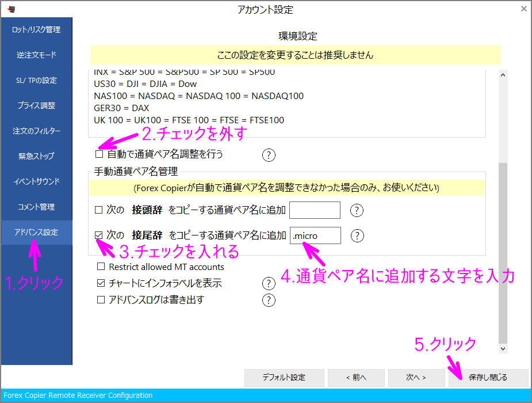Open the help tooltip for 自動で通貨ペア名調整
The image size is (532, 403).
click(x=268, y=154)
